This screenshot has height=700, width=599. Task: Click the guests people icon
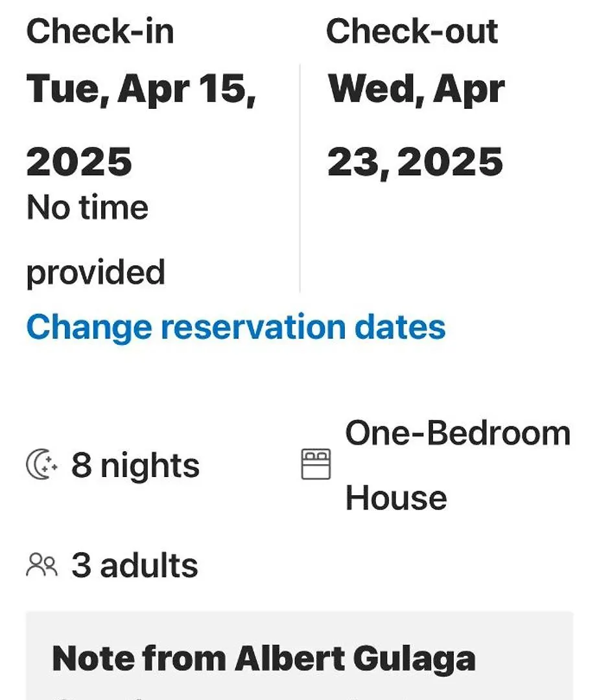42,565
